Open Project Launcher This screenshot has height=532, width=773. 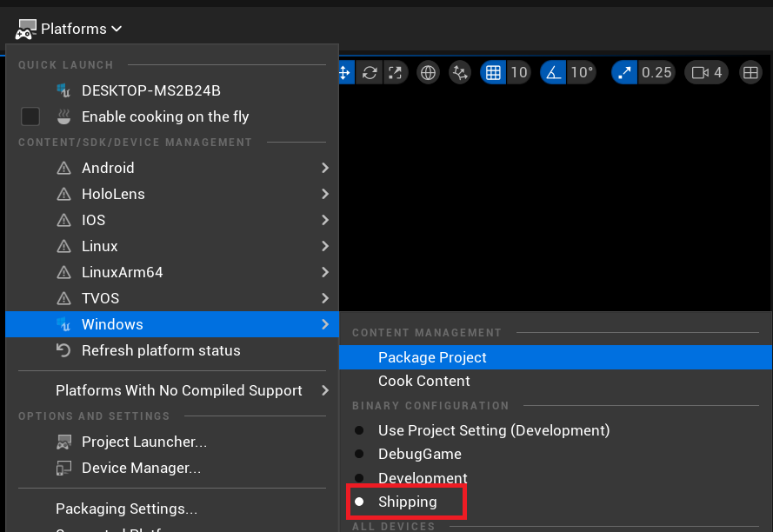(143, 442)
